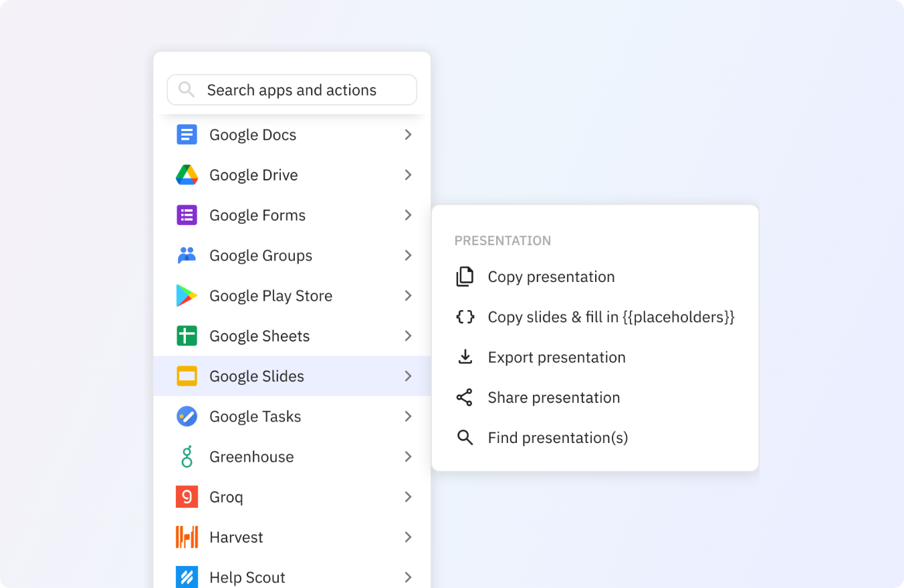Click the PRESENTATION section header
The width and height of the screenshot is (904, 588).
click(x=503, y=241)
